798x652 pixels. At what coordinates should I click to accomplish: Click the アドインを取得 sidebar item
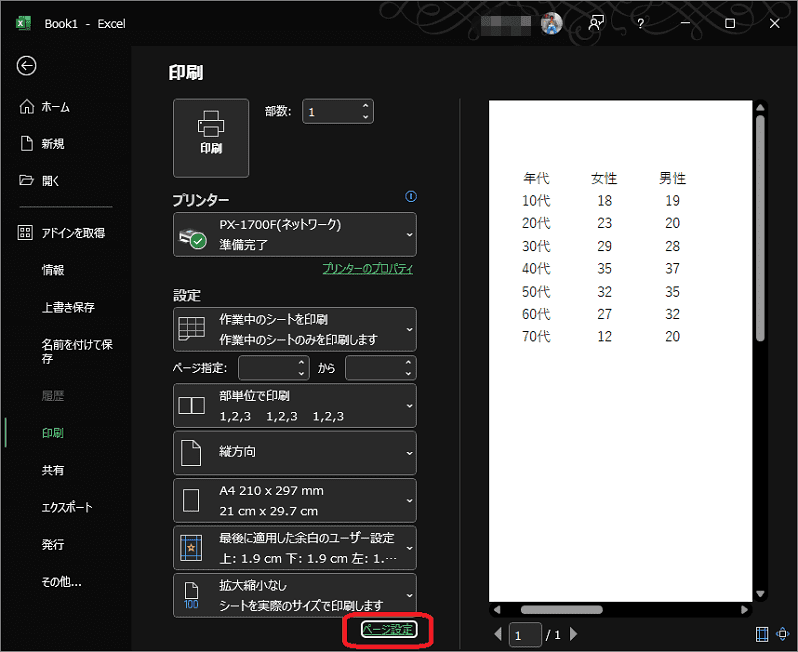(72, 233)
